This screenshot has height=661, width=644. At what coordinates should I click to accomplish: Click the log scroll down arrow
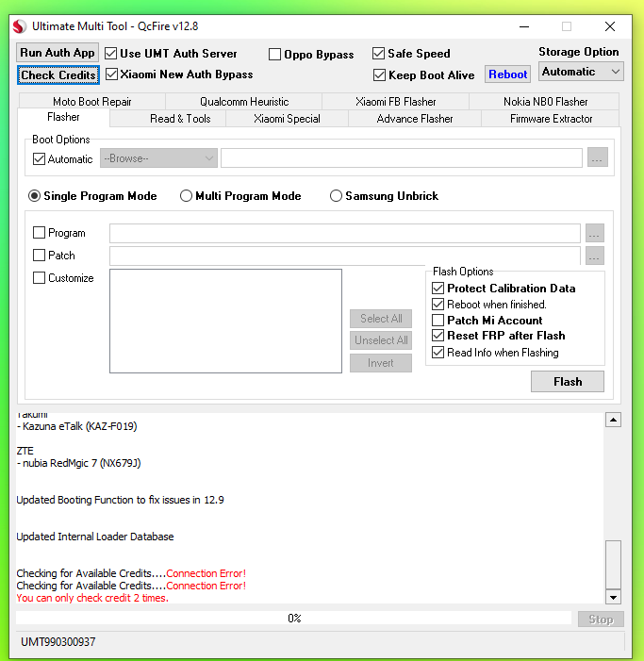(x=613, y=597)
